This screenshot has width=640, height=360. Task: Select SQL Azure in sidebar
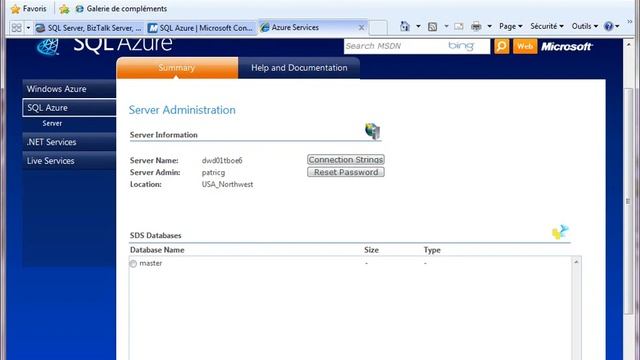(69, 108)
